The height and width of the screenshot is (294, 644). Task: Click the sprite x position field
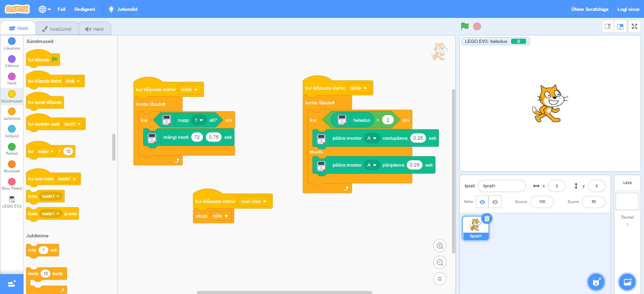tap(557, 186)
